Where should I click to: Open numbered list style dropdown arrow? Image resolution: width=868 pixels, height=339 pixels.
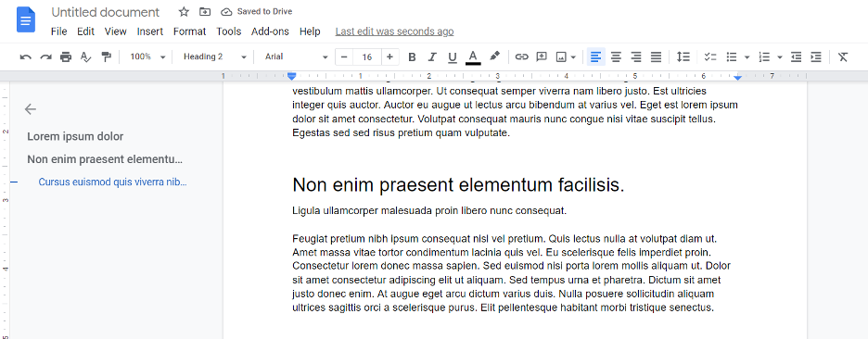(x=779, y=56)
